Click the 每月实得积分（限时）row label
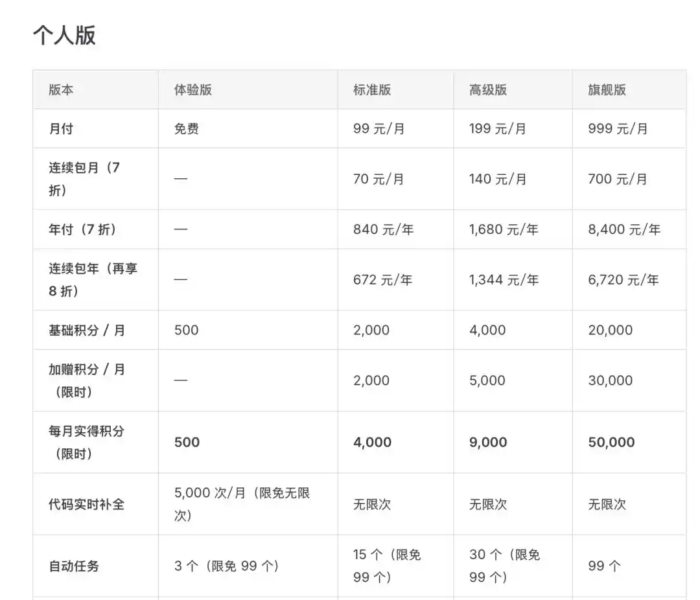 tap(87, 443)
